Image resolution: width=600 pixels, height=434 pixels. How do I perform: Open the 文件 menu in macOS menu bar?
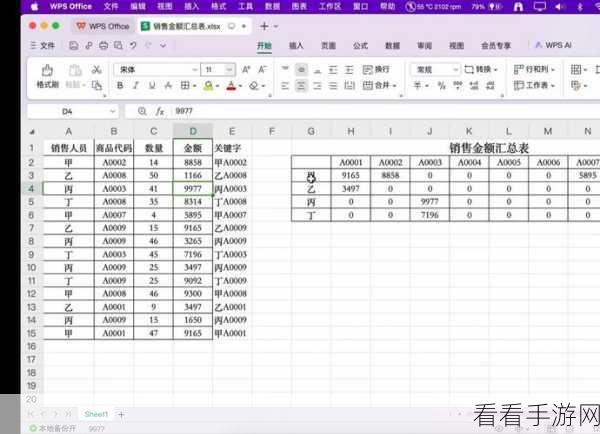[x=111, y=7]
